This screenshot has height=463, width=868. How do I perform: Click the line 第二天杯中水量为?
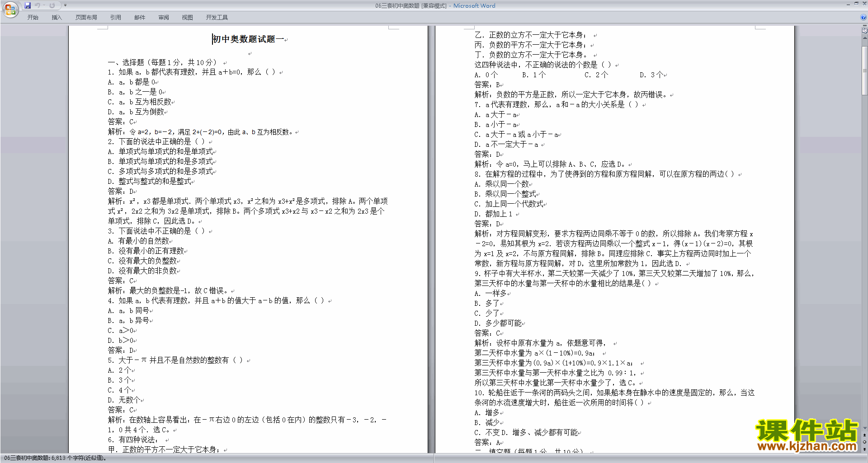(534, 353)
